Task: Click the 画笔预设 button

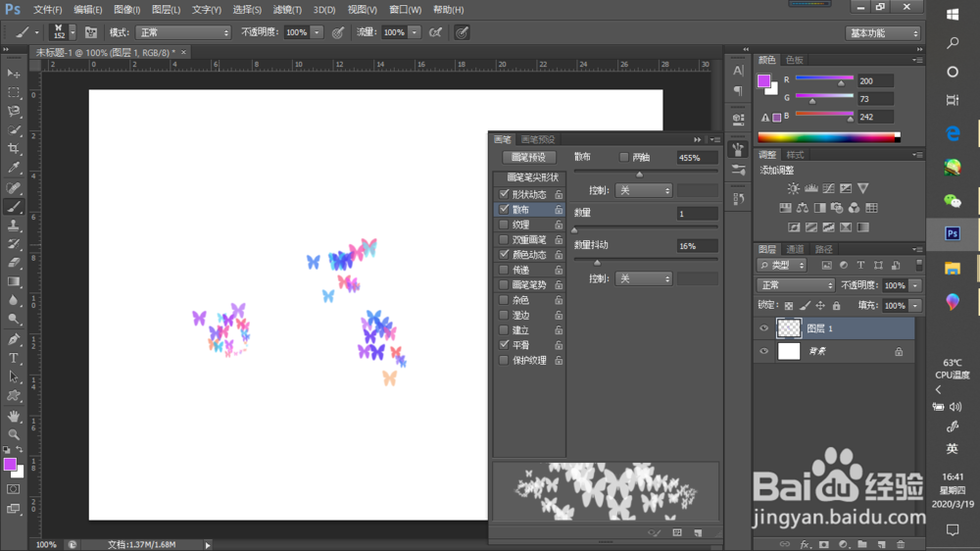Action: [529, 157]
